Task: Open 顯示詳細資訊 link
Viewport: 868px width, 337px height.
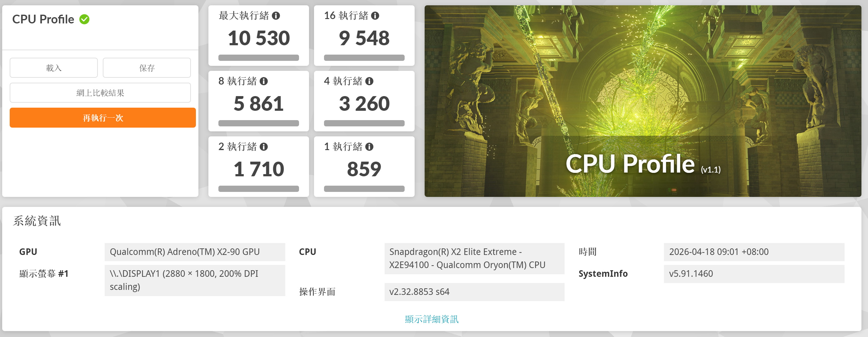Action: pos(431,319)
